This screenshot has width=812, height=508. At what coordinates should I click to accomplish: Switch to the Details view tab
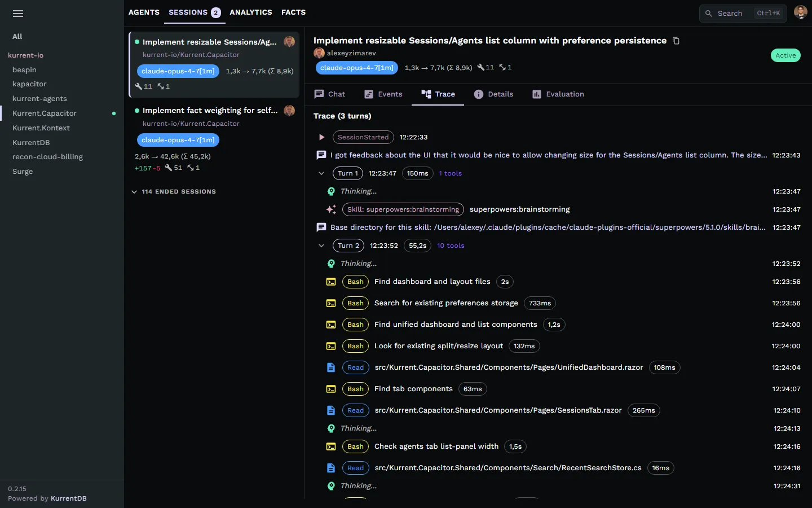pos(494,94)
